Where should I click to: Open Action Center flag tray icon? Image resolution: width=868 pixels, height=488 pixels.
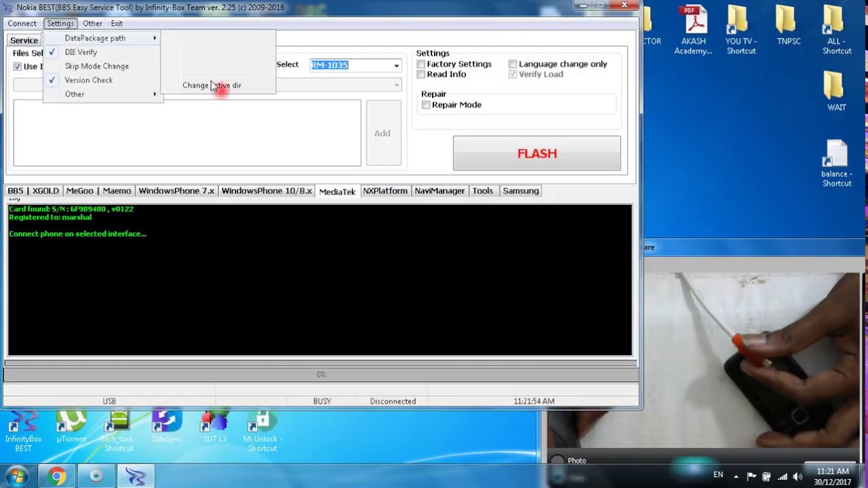751,476
